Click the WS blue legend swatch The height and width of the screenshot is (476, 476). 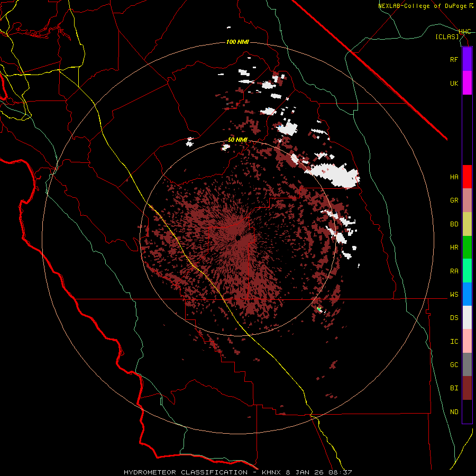[x=467, y=294]
